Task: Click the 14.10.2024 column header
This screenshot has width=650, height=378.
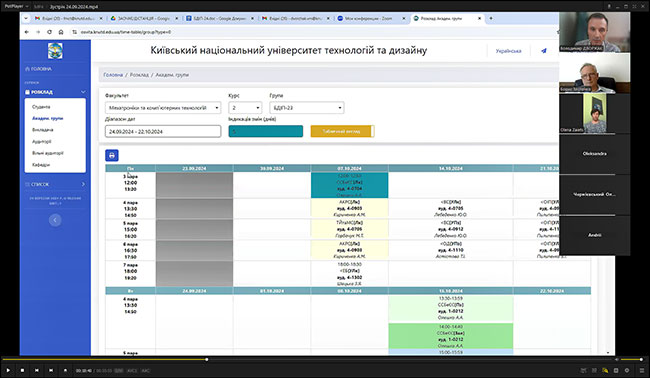Action: (x=451, y=169)
